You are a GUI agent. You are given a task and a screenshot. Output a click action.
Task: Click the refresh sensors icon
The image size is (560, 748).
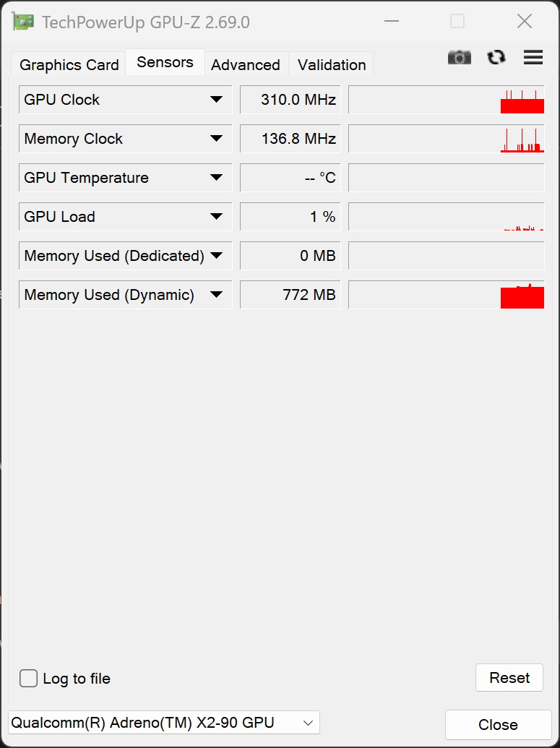(496, 58)
